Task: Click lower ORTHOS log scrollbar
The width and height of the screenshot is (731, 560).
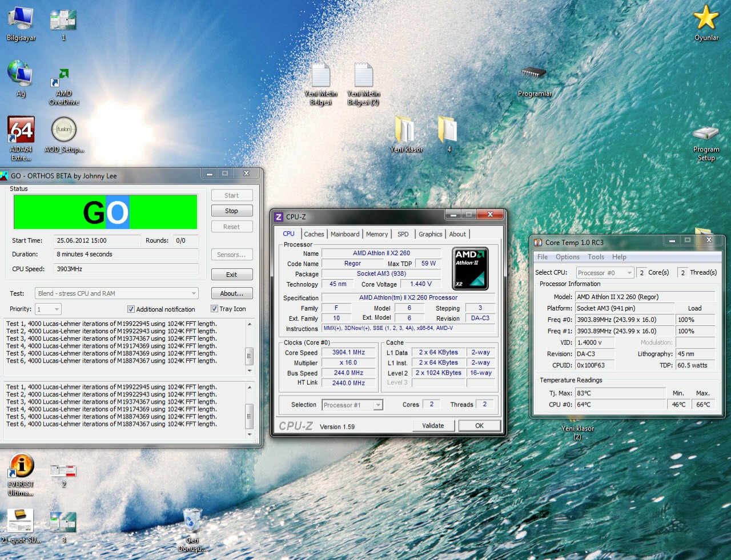Action: [x=249, y=410]
